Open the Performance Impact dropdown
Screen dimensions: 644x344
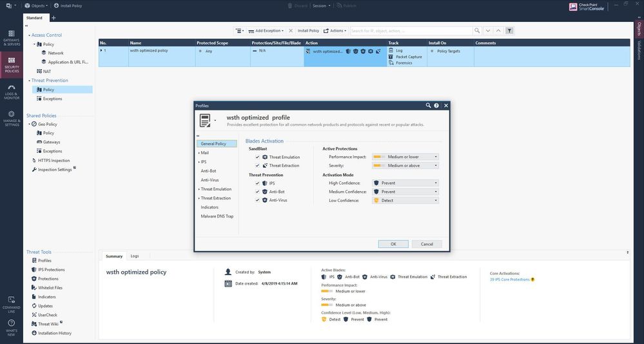[x=405, y=157]
